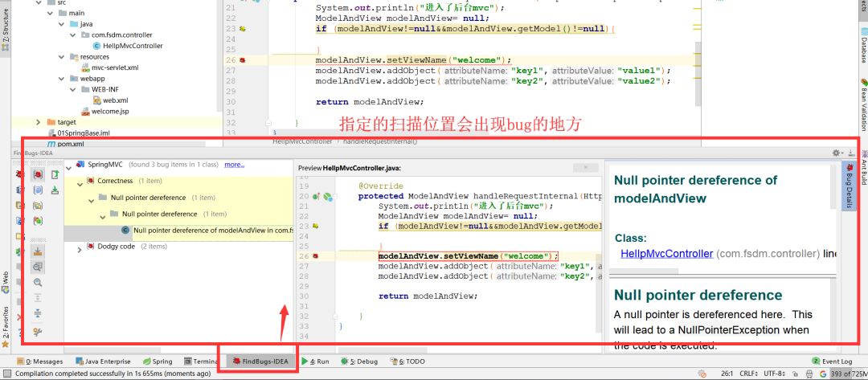Open FindBugs panel gear settings
Image resolution: width=868 pixels, height=380 pixels.
pyautogui.click(x=836, y=153)
